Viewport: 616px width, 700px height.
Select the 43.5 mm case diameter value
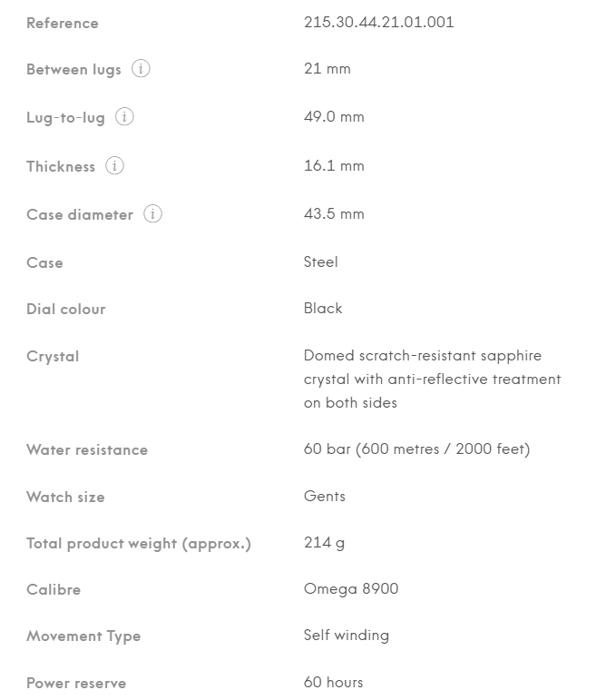pos(333,214)
